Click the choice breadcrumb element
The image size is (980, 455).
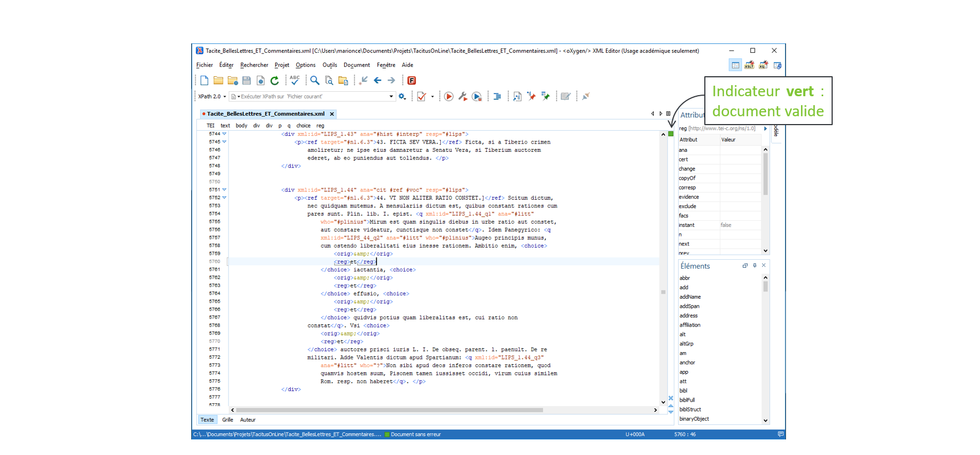(303, 126)
